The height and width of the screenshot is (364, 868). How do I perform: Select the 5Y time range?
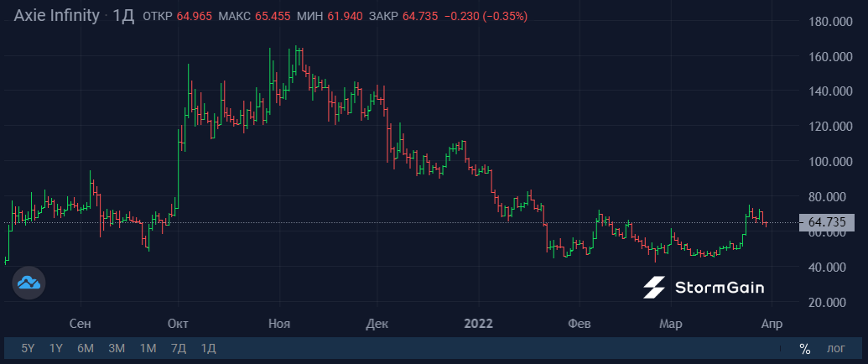pyautogui.click(x=28, y=349)
